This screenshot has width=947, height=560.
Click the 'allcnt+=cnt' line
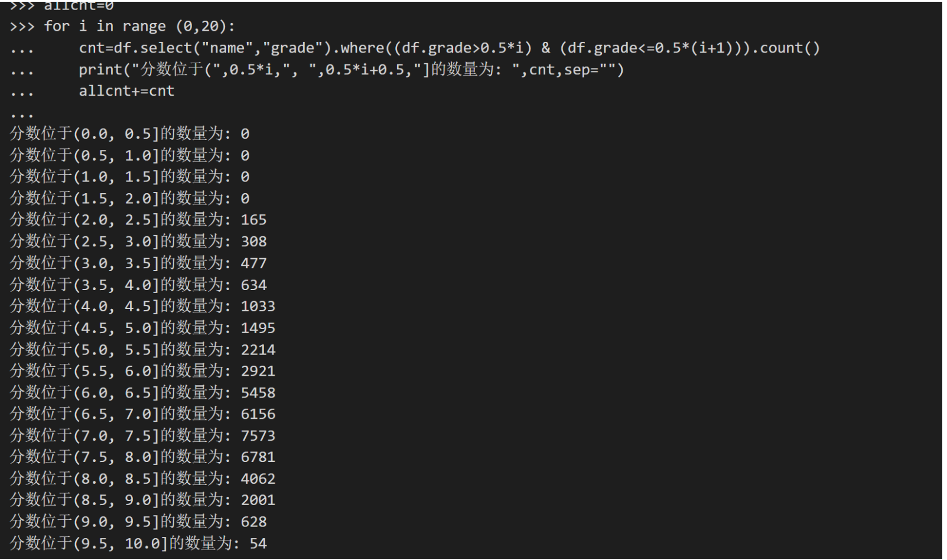pyautogui.click(x=126, y=91)
